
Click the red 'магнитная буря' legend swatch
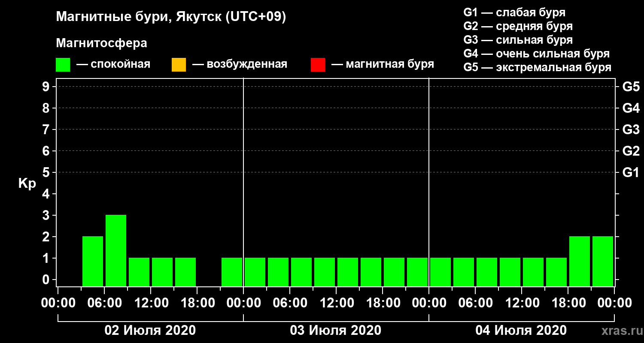pyautogui.click(x=318, y=65)
